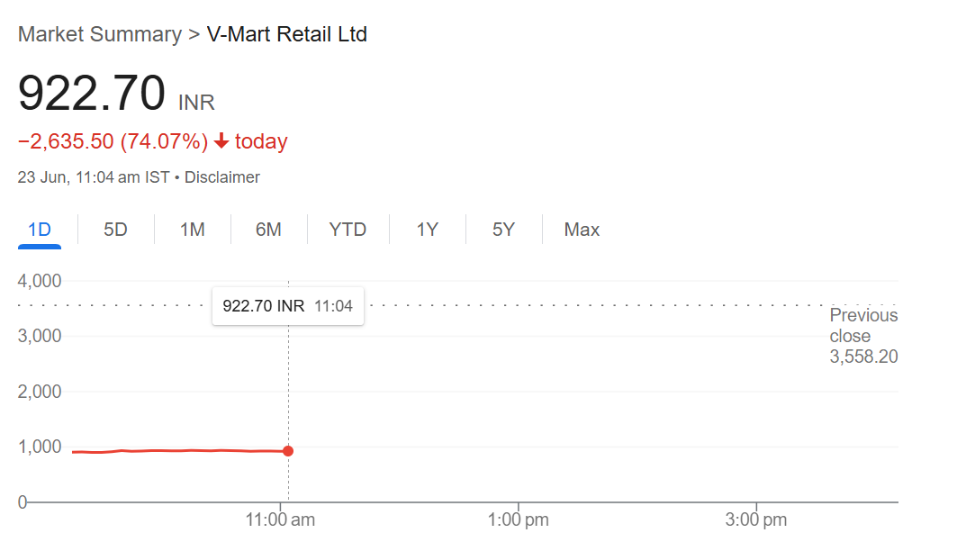This screenshot has width=957, height=560.
Task: Click the 3:00 pm axis label
Action: (756, 519)
